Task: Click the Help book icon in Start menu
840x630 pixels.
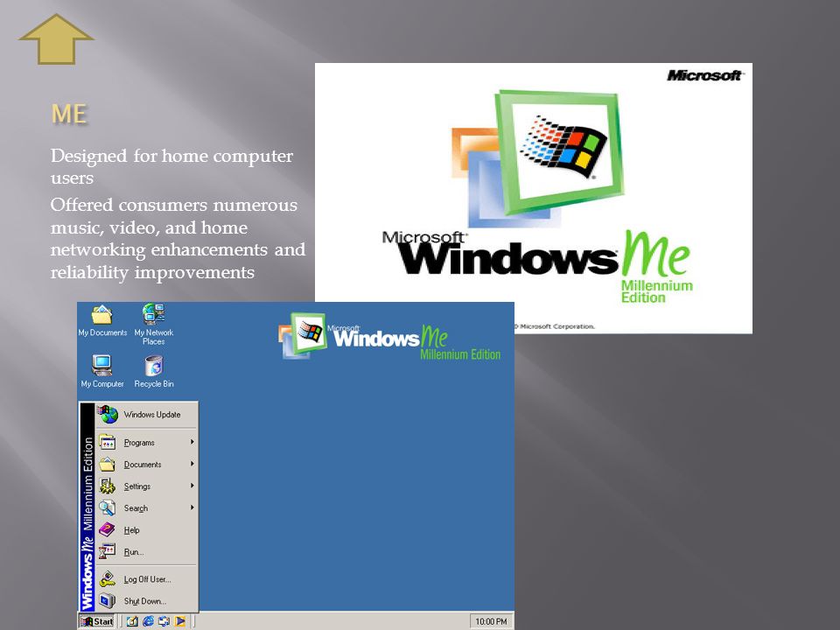Action: [107, 530]
